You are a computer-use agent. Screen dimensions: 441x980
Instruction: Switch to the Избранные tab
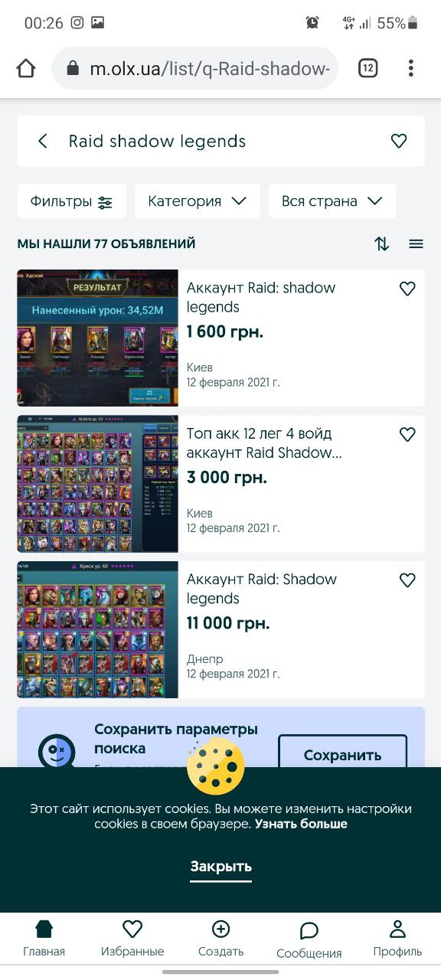(x=132, y=939)
